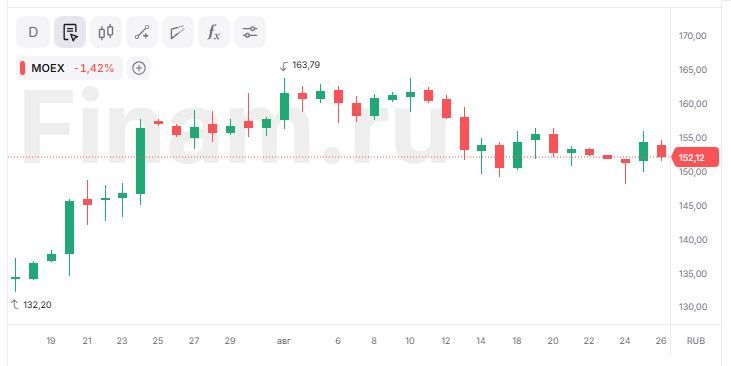
Task: Open the candlestick chart type selector
Action: pos(106,32)
